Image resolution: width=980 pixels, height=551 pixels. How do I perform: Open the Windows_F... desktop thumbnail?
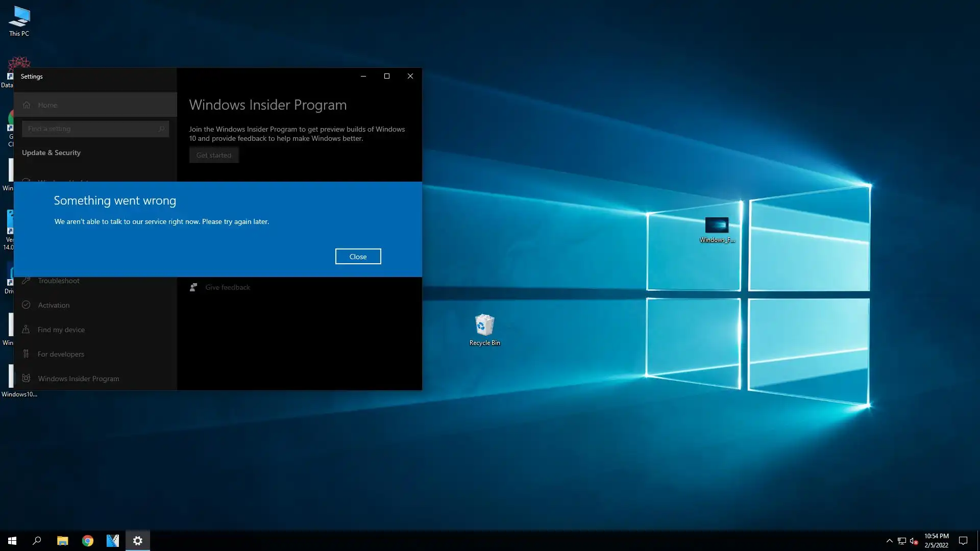click(x=717, y=226)
